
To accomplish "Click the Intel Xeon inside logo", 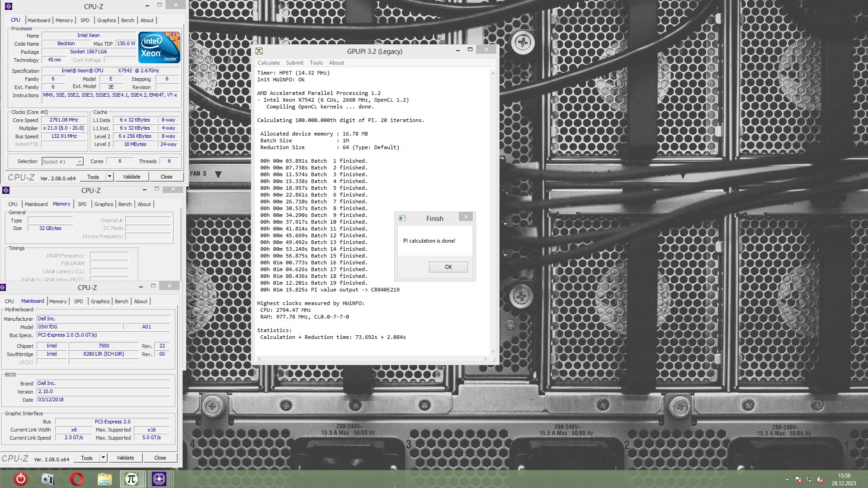I will click(x=159, y=47).
